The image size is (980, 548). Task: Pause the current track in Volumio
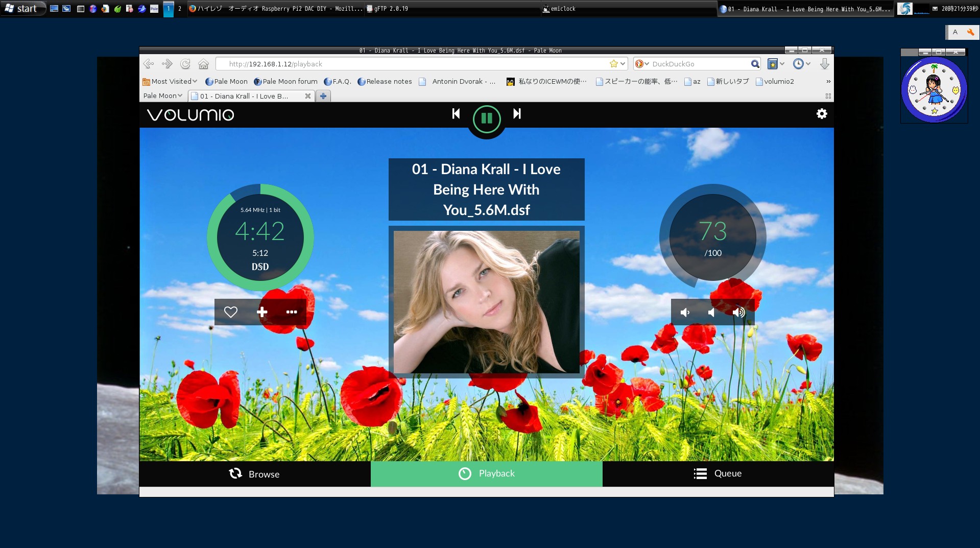pyautogui.click(x=486, y=118)
